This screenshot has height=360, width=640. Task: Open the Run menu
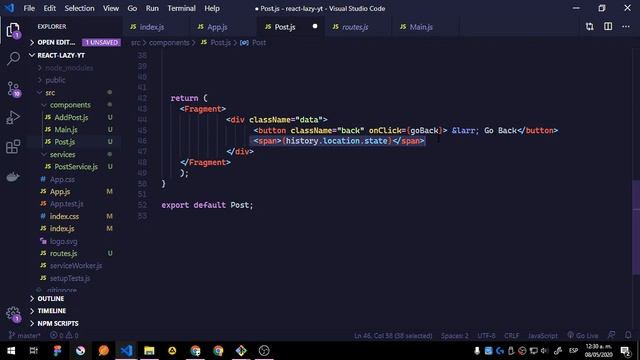click(x=152, y=8)
